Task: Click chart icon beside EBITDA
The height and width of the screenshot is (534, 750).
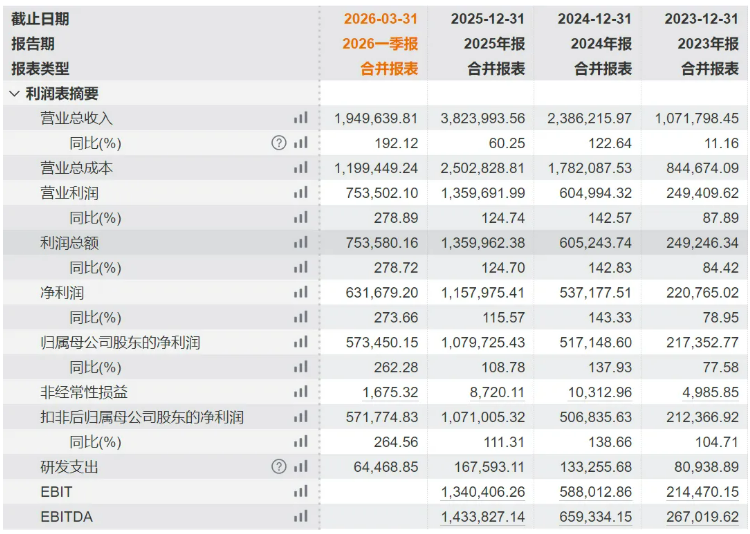Action: point(300,516)
